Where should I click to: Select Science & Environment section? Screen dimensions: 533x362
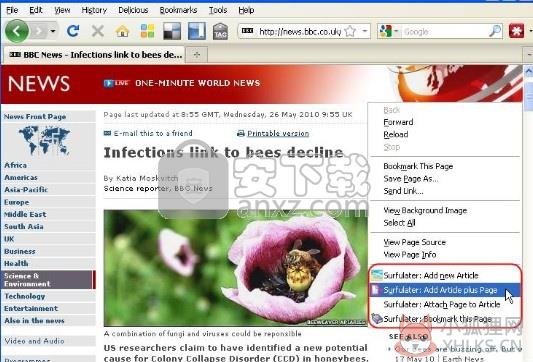click(x=48, y=280)
